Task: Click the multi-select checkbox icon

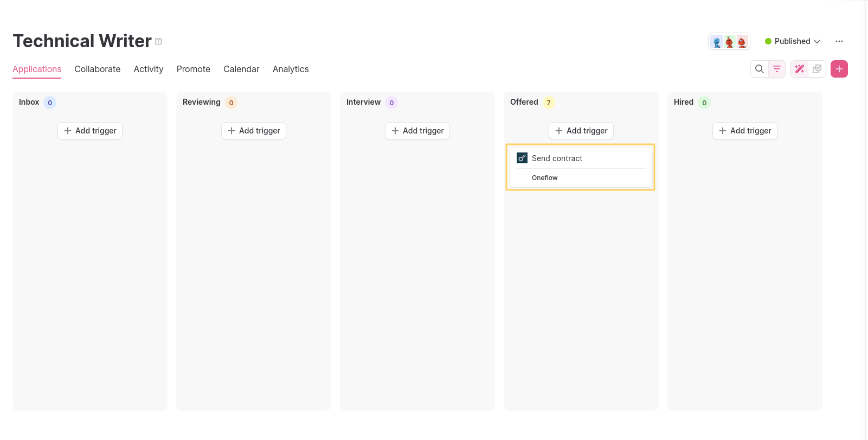Action: tap(817, 69)
